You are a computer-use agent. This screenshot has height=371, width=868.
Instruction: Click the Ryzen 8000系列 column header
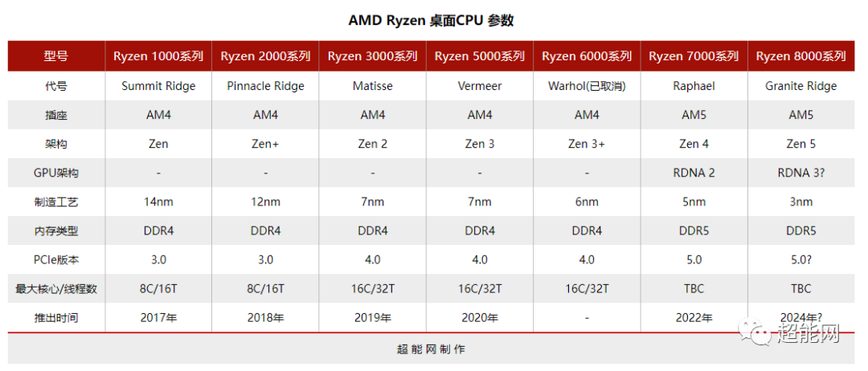(x=801, y=56)
